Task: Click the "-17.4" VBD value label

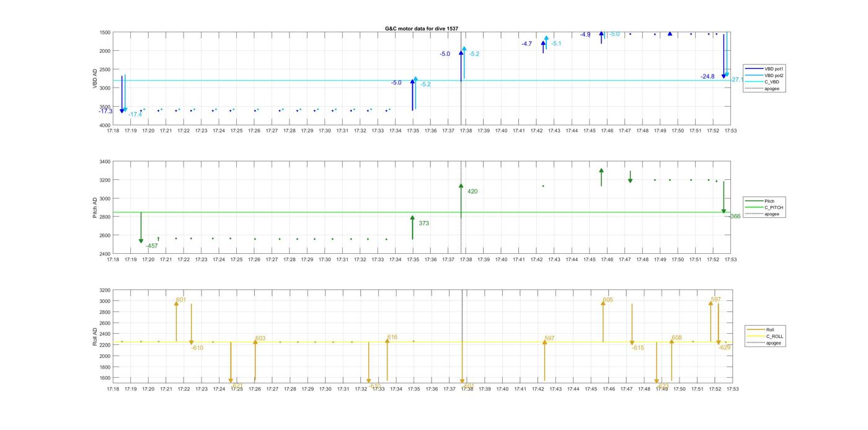Action: click(x=135, y=114)
